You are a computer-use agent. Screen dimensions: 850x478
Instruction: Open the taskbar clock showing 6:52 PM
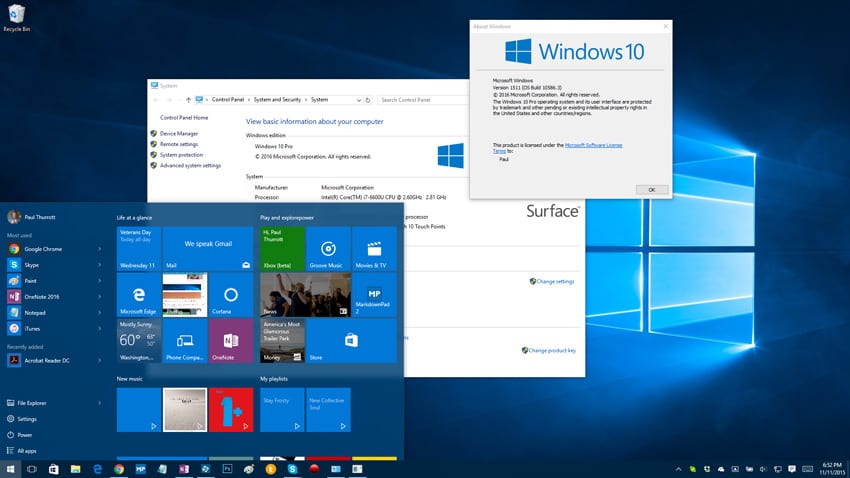(832, 469)
